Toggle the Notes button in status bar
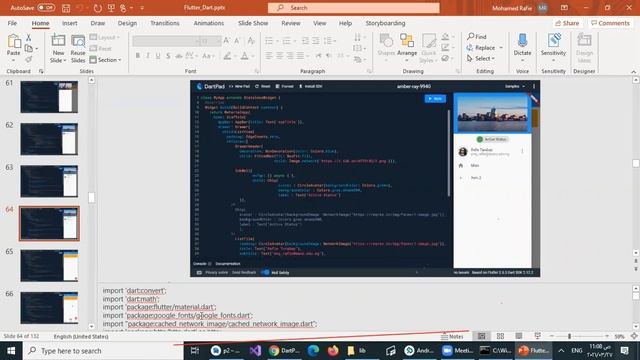Image resolution: width=640 pixels, height=360 pixels. coord(452,336)
